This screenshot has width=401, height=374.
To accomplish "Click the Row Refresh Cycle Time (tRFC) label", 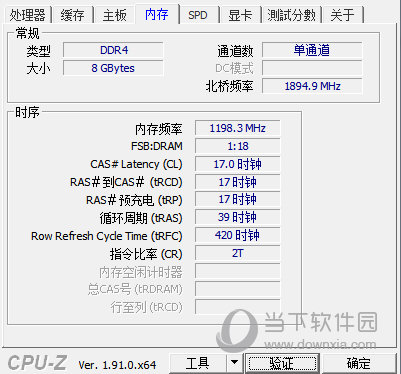I will pos(107,236).
